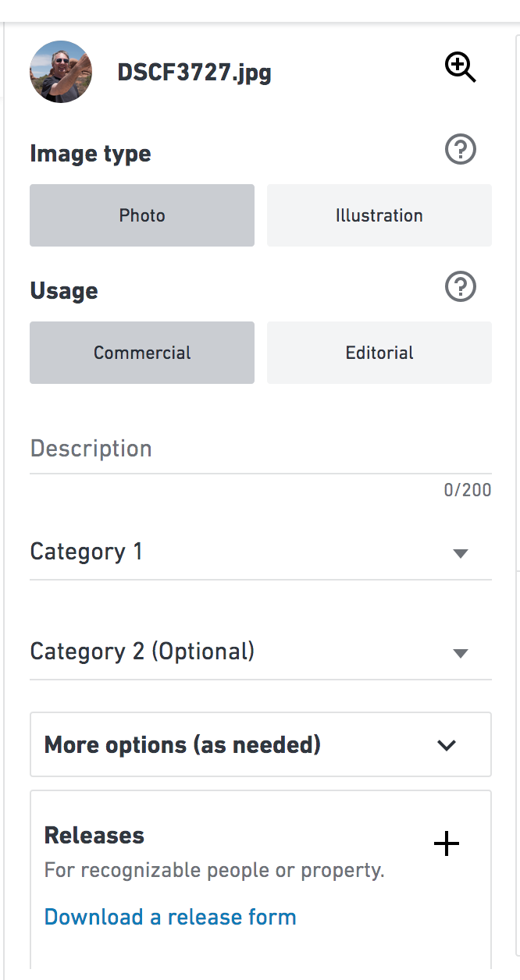Open the Category 2 (Optional) dropdown arrow
The image size is (520, 980).
tap(461, 653)
